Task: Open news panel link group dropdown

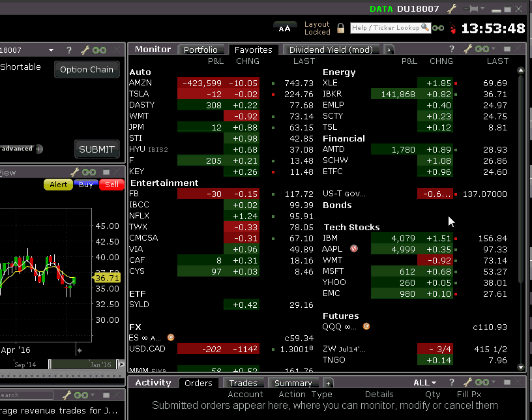Action: (93, 395)
